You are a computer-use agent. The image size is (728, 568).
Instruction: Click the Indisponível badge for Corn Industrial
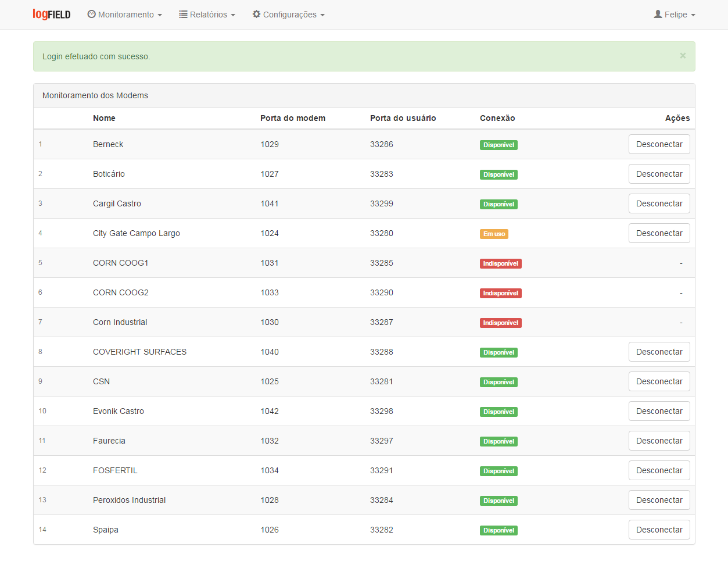point(501,323)
